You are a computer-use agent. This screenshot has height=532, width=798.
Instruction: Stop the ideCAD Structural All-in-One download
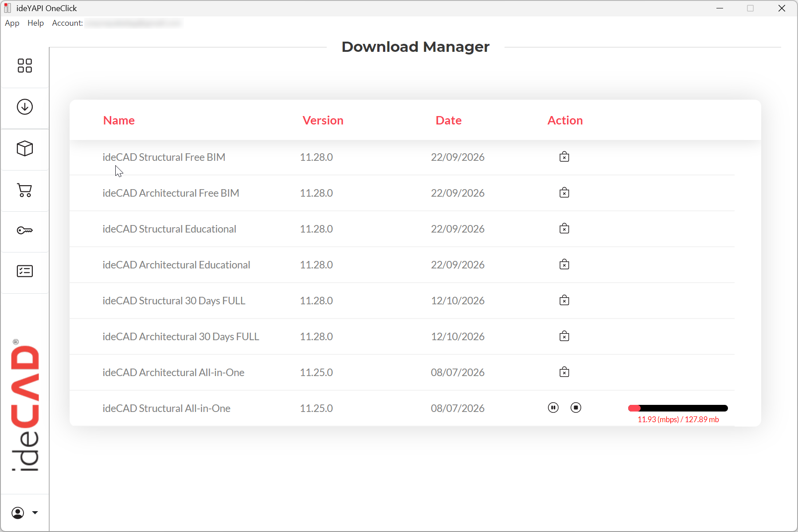(576, 408)
